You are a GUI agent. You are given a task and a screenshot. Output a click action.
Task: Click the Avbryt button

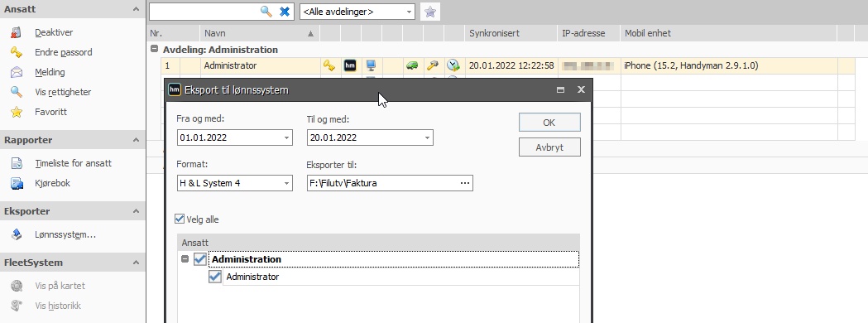click(549, 147)
